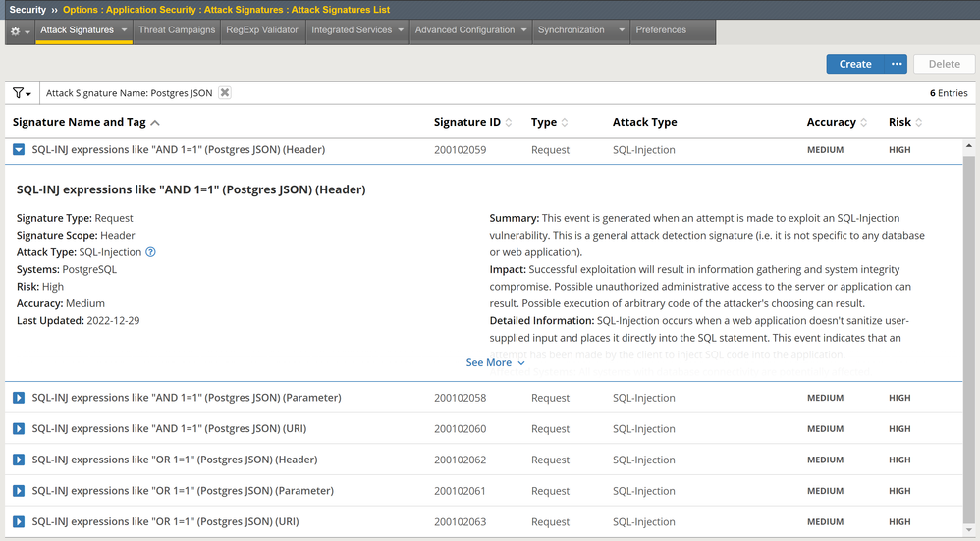Viewport: 980px width, 541px height.
Task: Click the Attack Type help icon
Action: (x=150, y=252)
